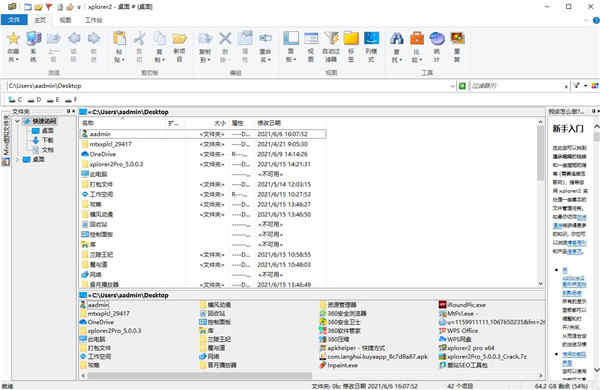
Task: Switch to the fourth ribbon tab after View
Action: coord(93,20)
